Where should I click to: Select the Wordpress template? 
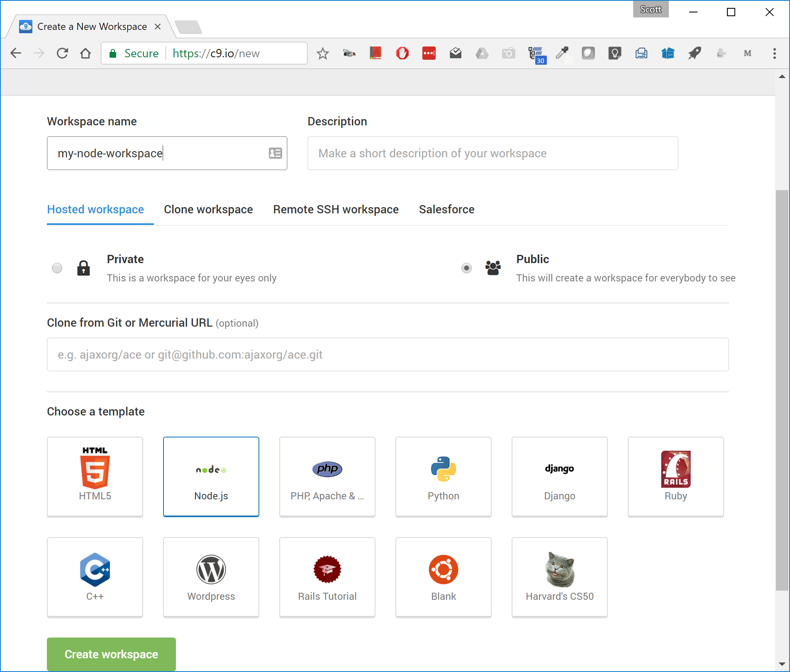(x=211, y=577)
